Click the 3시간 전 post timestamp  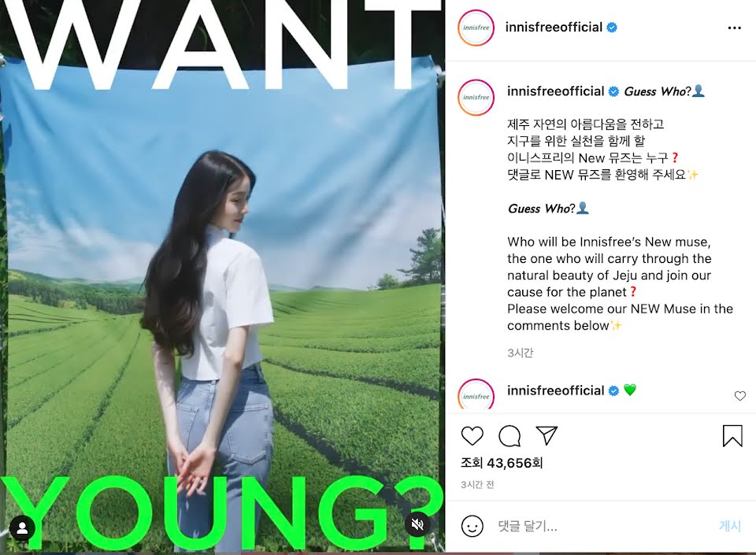[x=477, y=485]
